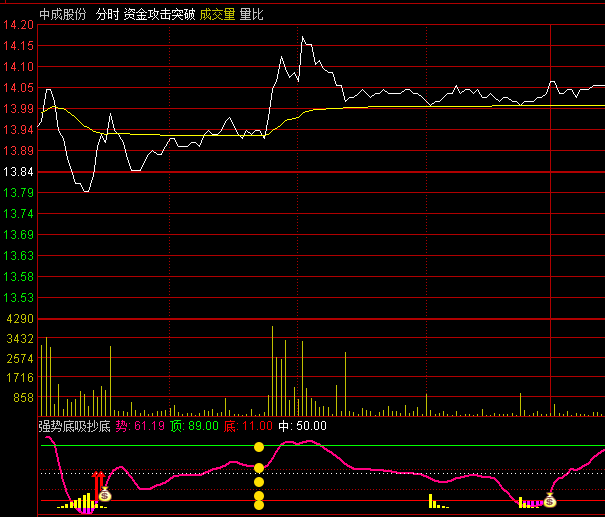
Task: Open the 分时 time-sharing tab
Action: (107, 15)
